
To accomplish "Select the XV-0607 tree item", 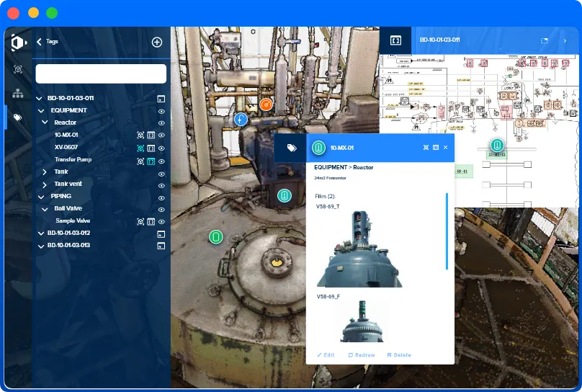I will (x=66, y=148).
